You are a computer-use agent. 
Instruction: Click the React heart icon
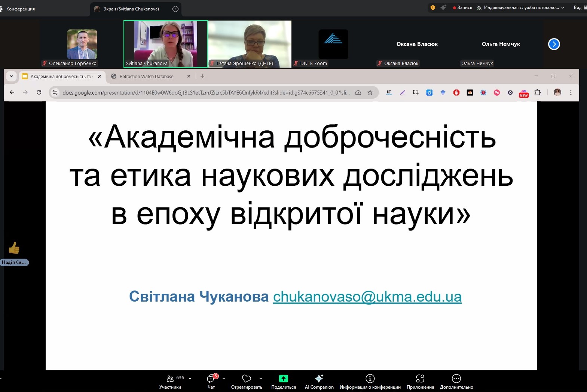(x=247, y=379)
